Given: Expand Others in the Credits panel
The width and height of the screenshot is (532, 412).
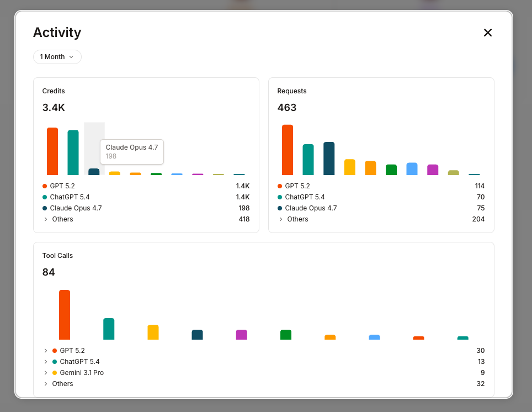Looking at the screenshot, I should (46, 219).
